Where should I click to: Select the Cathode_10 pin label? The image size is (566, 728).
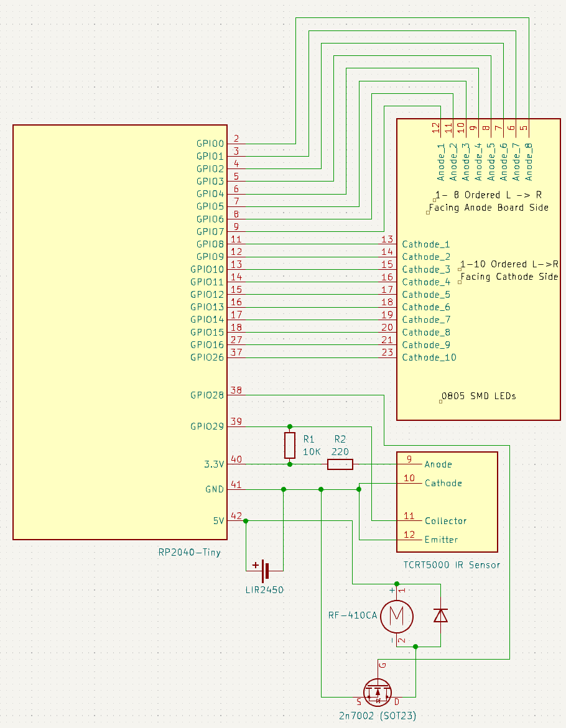coord(429,357)
